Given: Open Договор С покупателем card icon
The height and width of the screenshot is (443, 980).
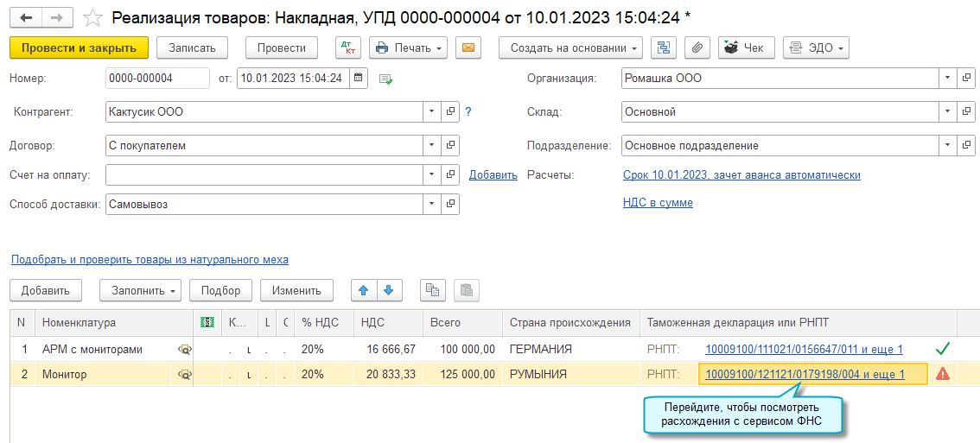Looking at the screenshot, I should pos(450,146).
